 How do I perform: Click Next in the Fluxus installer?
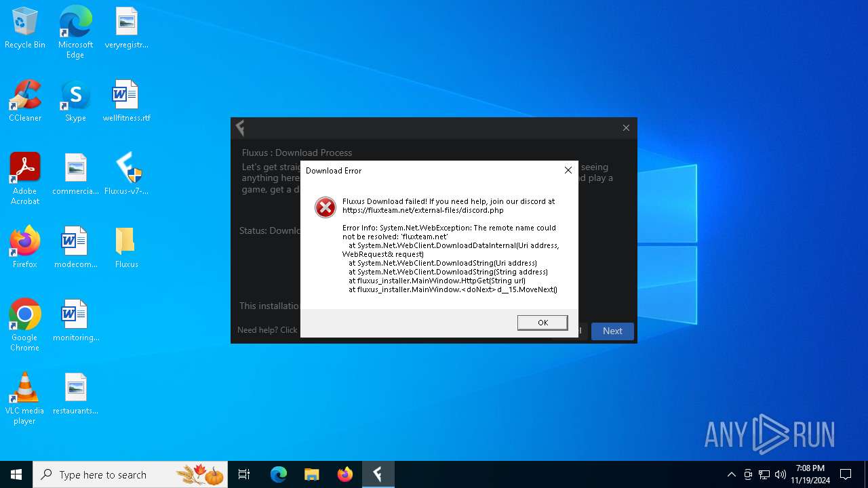pyautogui.click(x=612, y=331)
